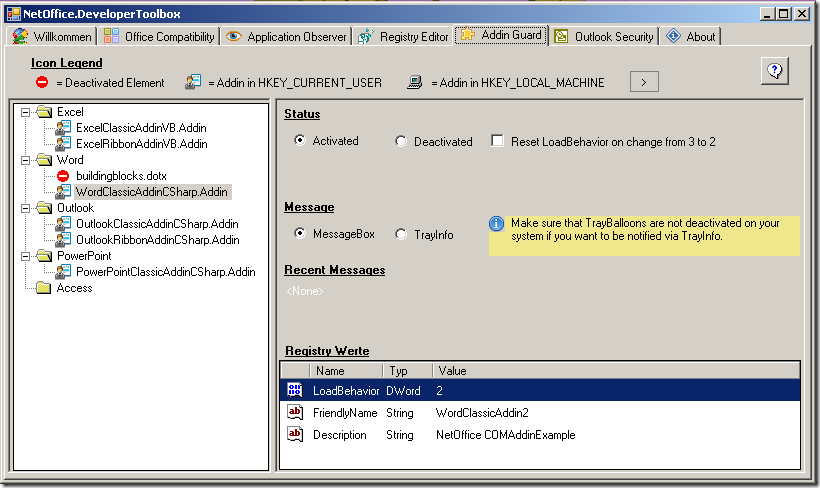Collapse the Excel tree node
The image size is (820, 488).
tap(25, 112)
